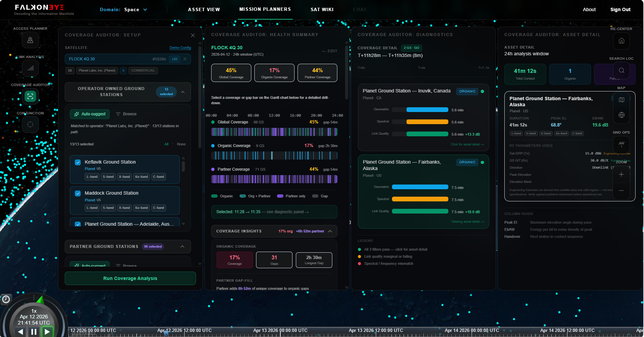Toggle the Keflavik Ground Station checkbox
Image resolution: width=644 pixels, height=337 pixels.
coord(78,162)
